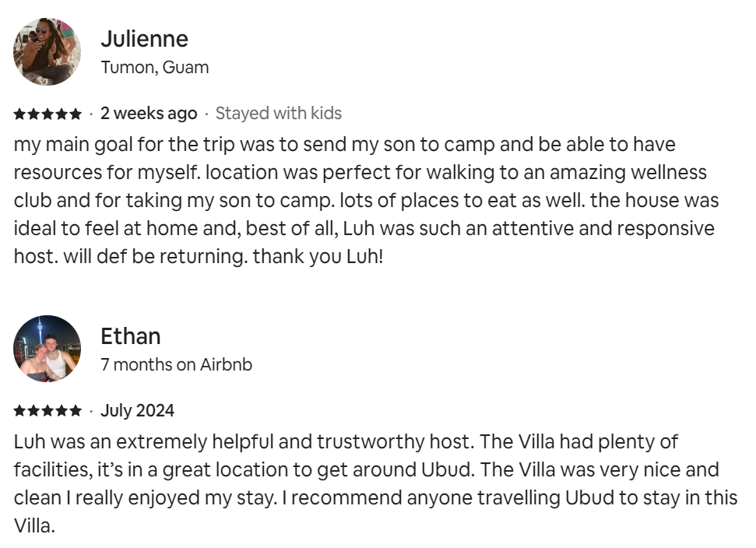Image resolution: width=756 pixels, height=548 pixels.
Task: Click the "Stayed with kids" label
Action: (278, 114)
